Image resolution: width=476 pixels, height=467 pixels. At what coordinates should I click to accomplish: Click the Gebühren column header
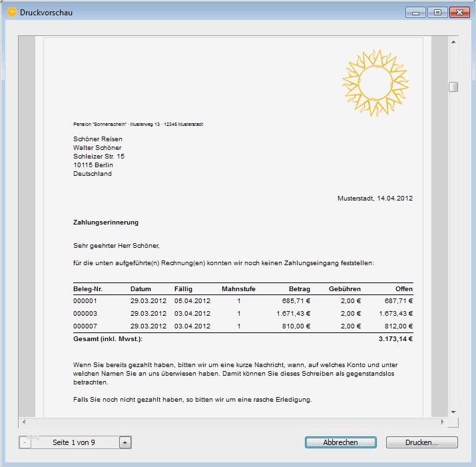[345, 289]
